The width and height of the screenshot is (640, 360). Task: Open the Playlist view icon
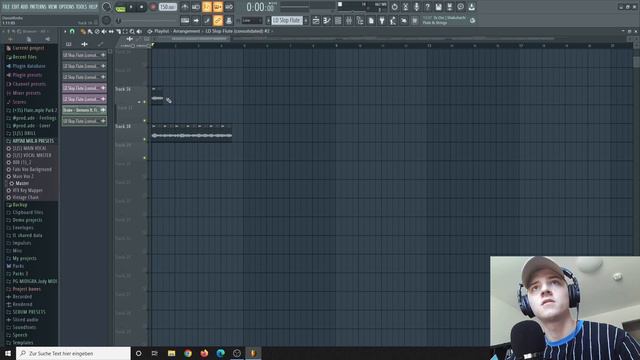click(316, 20)
